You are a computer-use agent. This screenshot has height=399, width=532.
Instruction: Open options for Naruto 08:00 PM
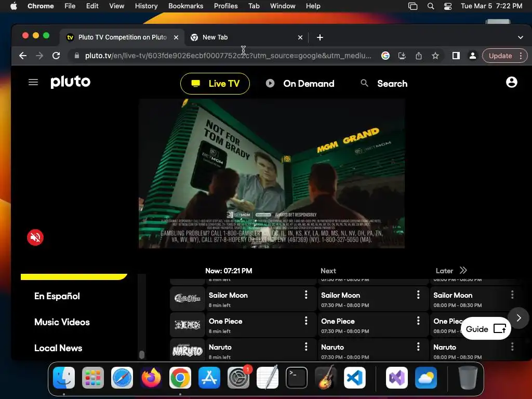(x=512, y=347)
